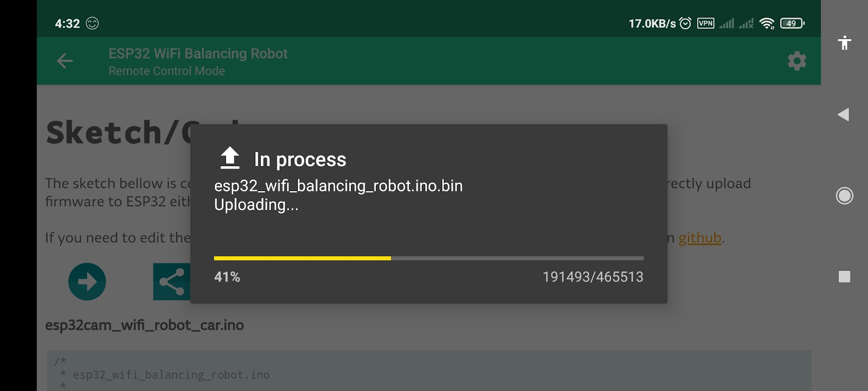Go back using the header arrow
This screenshot has height=391, width=868.
tap(65, 61)
